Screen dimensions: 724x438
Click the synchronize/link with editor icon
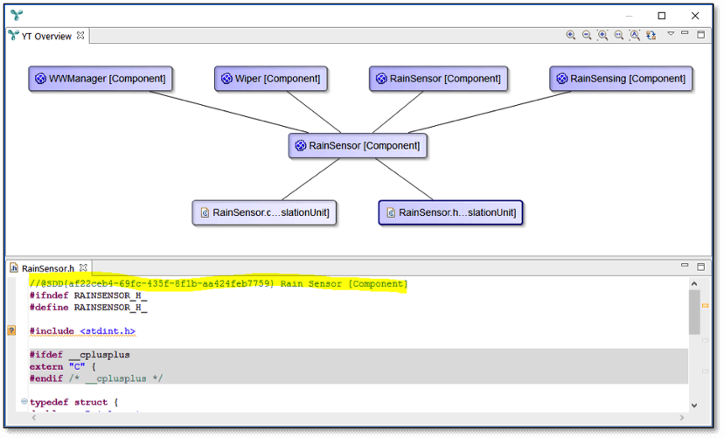pos(651,35)
